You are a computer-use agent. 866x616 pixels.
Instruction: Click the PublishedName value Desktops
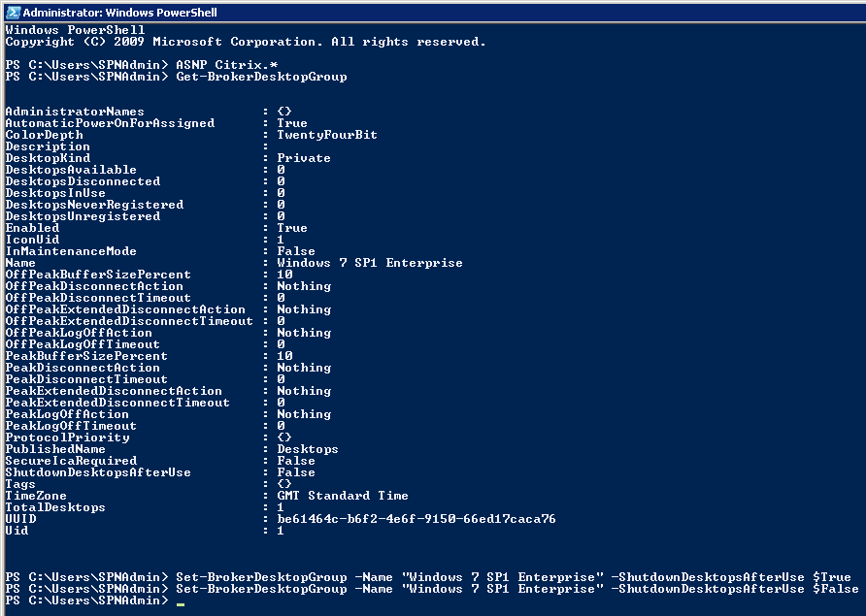(x=308, y=449)
